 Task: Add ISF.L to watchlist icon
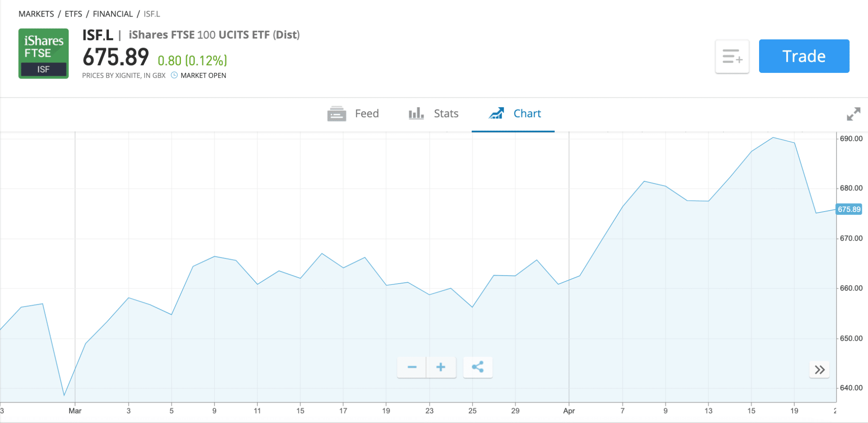[732, 56]
